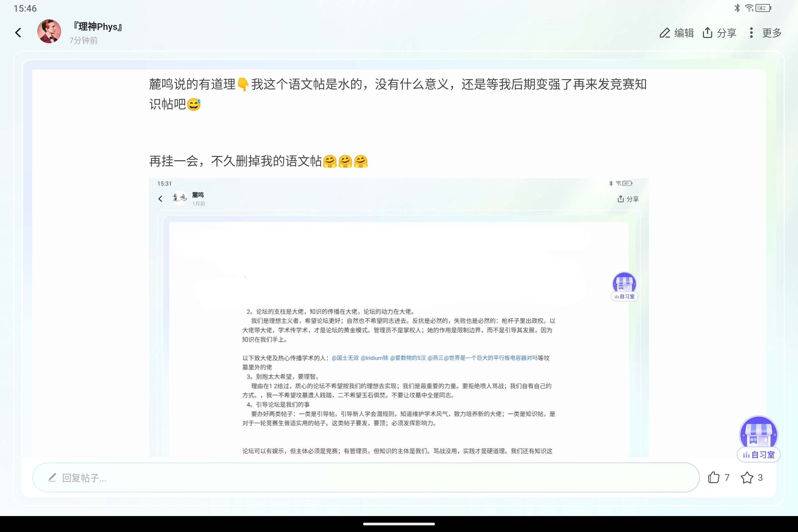Screen dimensions: 798x532
Task: Tap the back arrow to leave the post
Action: click(19, 32)
